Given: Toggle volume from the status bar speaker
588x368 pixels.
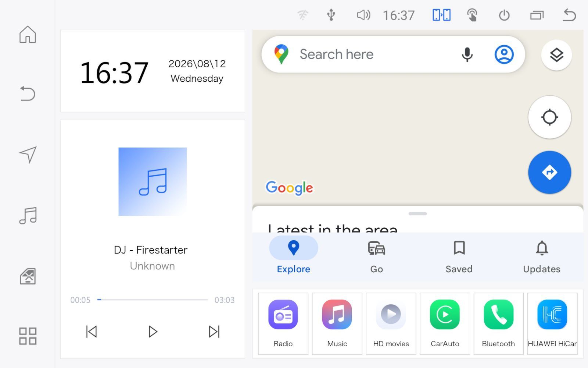Looking at the screenshot, I should (363, 15).
